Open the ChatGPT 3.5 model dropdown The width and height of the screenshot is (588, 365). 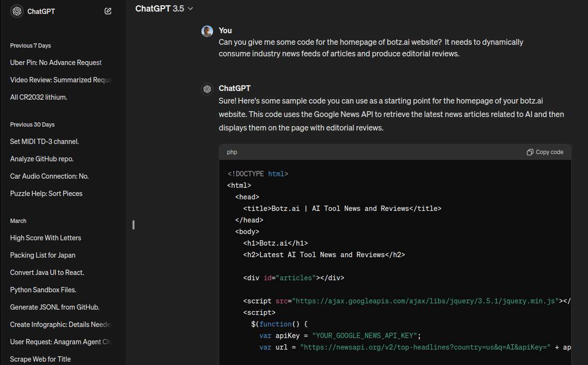pos(164,9)
